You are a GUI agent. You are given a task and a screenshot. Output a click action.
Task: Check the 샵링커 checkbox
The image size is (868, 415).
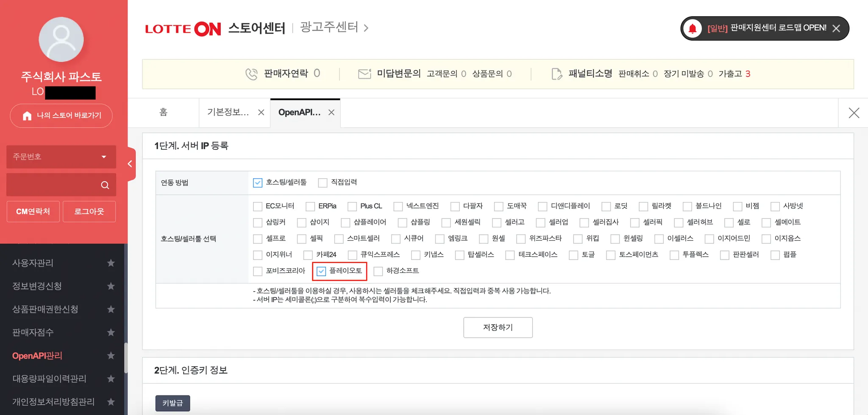258,223
